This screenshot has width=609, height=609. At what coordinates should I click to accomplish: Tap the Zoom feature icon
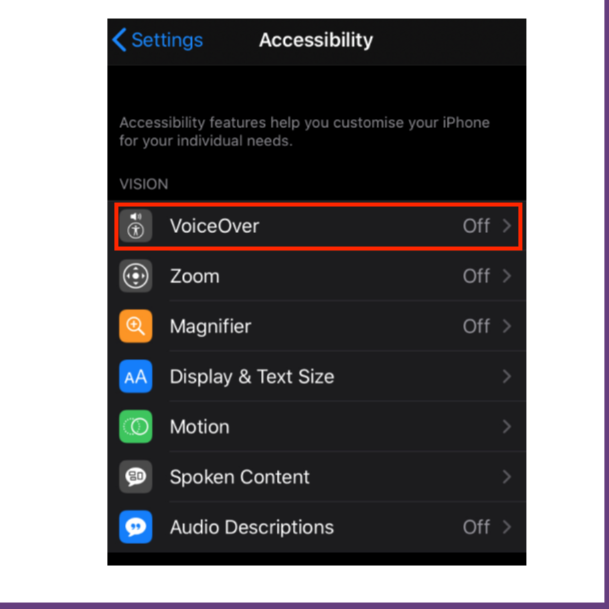pos(136,276)
